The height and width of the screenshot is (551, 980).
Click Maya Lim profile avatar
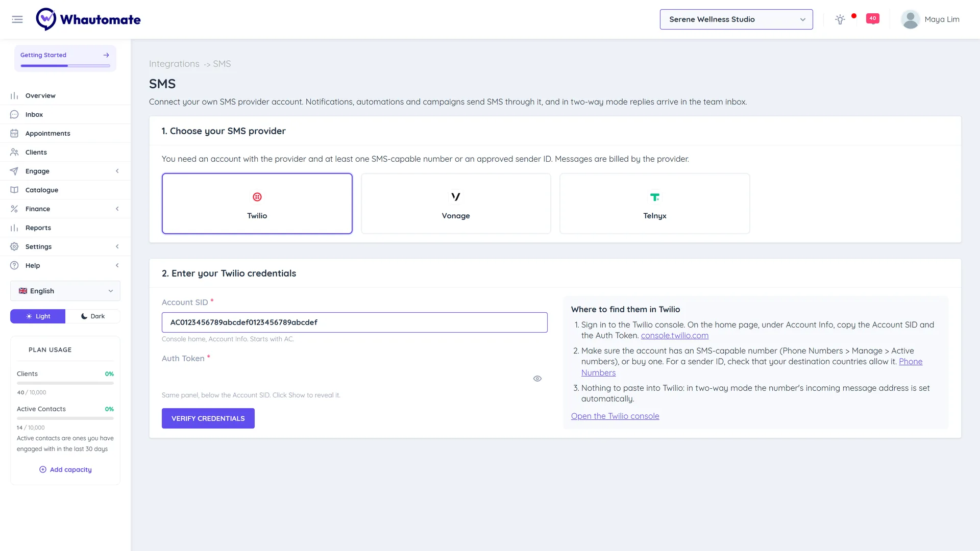coord(910,19)
